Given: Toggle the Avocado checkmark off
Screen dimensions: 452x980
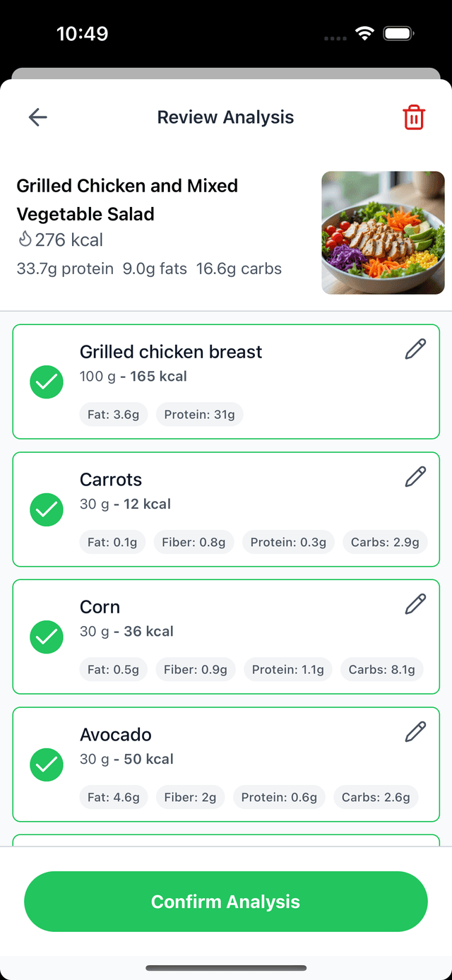Looking at the screenshot, I should pos(47,764).
